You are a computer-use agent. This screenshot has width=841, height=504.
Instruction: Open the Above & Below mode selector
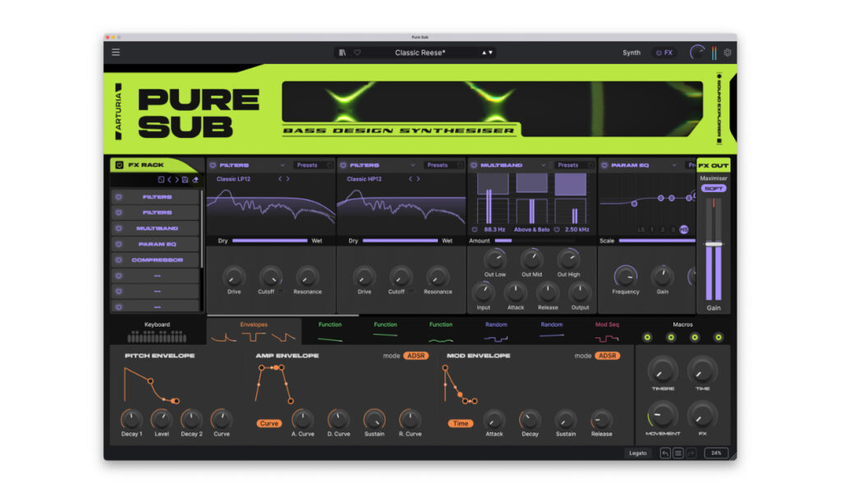tap(531, 230)
